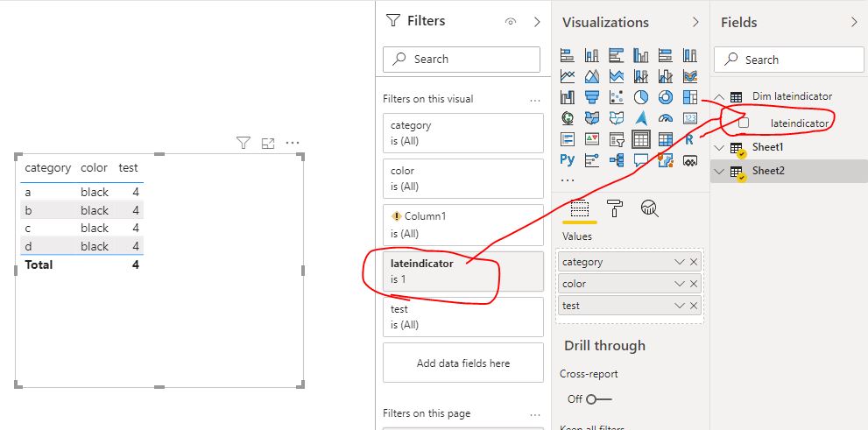Switch to the Analytics magnifier tab

coord(649,208)
